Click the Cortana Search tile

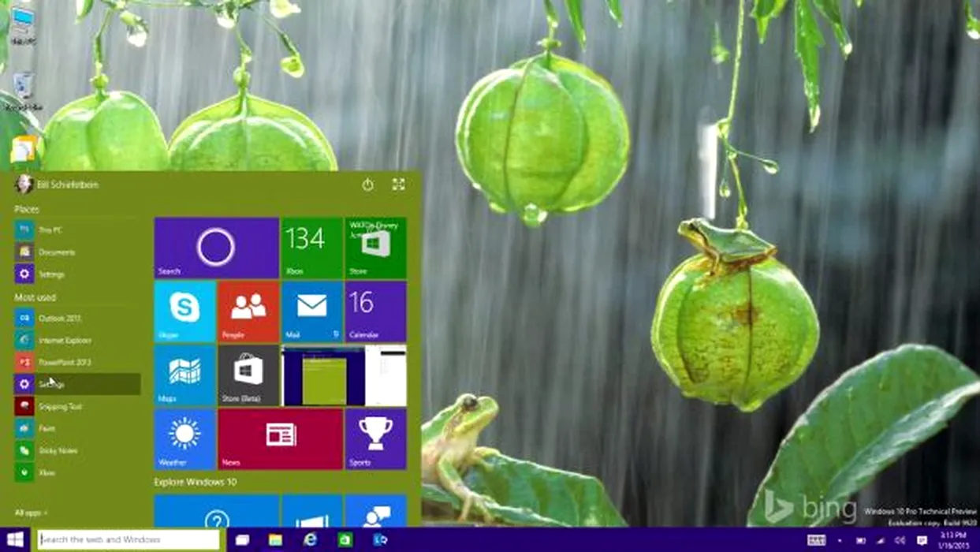(x=216, y=248)
